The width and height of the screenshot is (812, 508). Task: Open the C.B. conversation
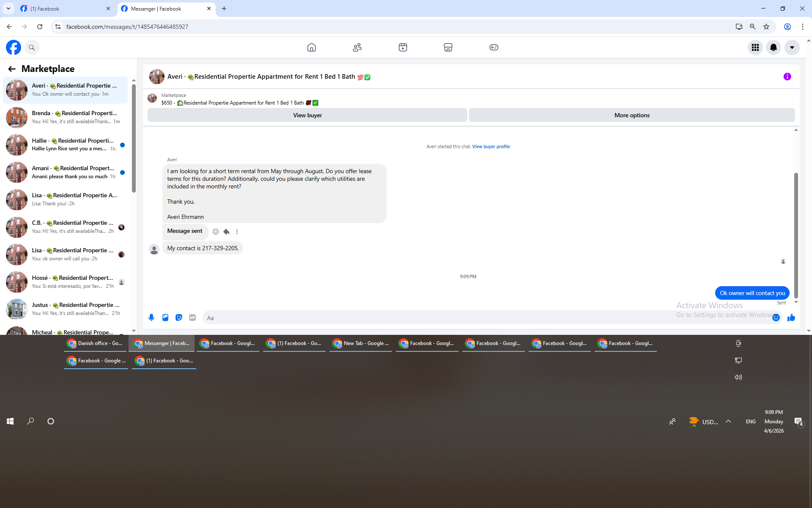[x=66, y=227]
